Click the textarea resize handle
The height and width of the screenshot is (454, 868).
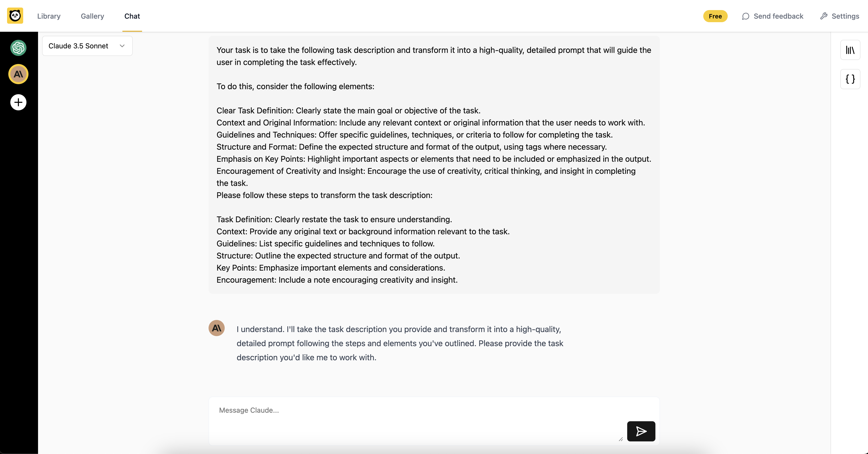click(x=621, y=439)
